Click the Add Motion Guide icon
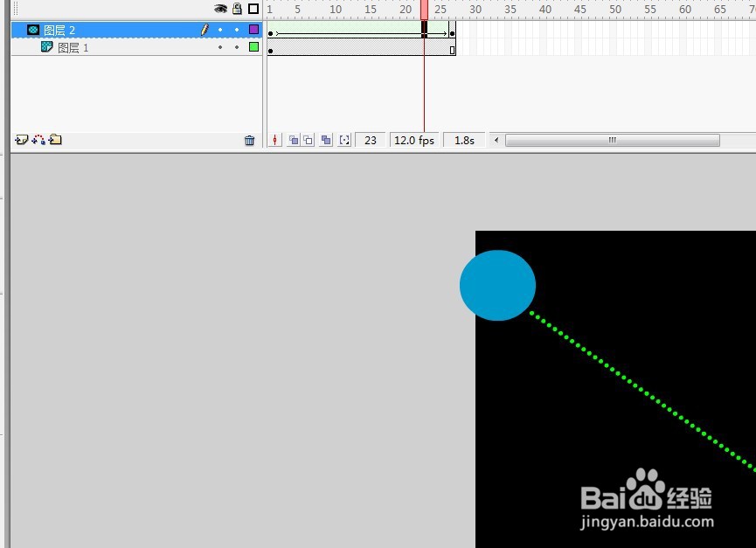This screenshot has width=756, height=548. [38, 140]
